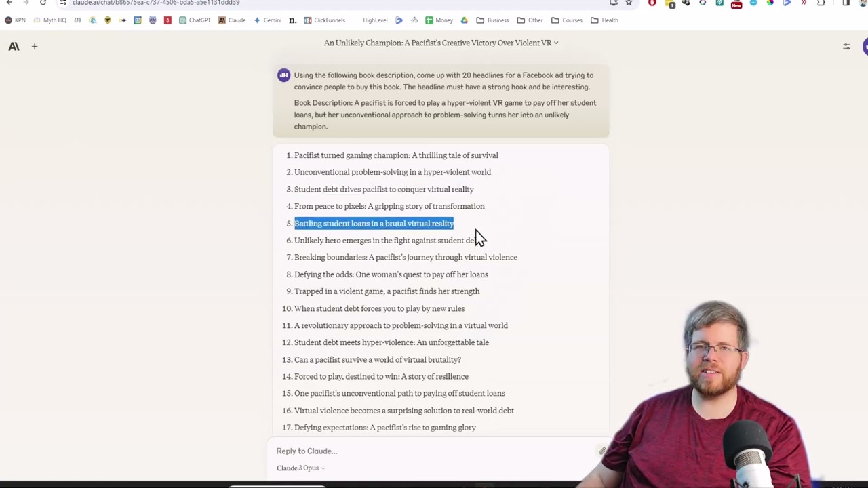Click the browser address bar URL
Image resolution: width=868 pixels, height=488 pixels.
pos(156,3)
